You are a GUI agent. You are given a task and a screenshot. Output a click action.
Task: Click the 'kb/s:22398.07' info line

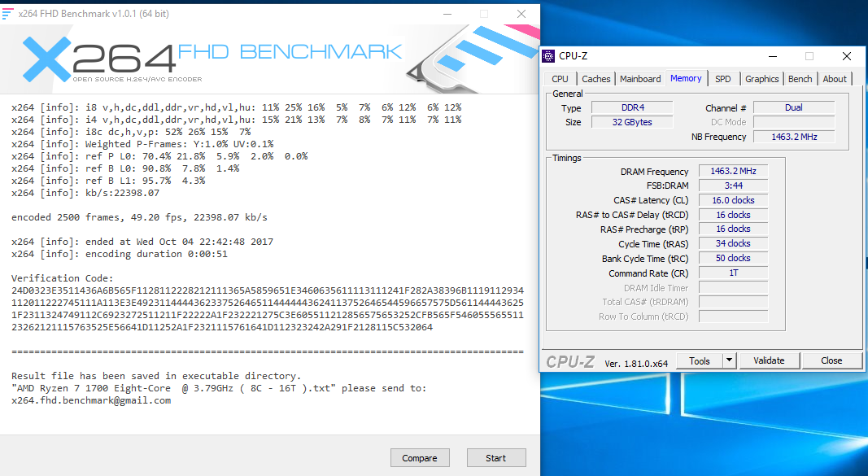click(85, 193)
